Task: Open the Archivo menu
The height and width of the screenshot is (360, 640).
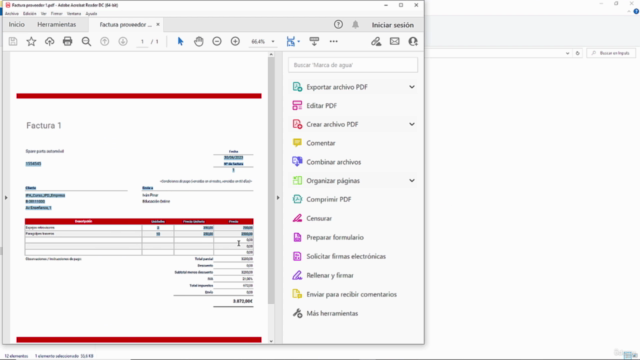Action: [12, 13]
